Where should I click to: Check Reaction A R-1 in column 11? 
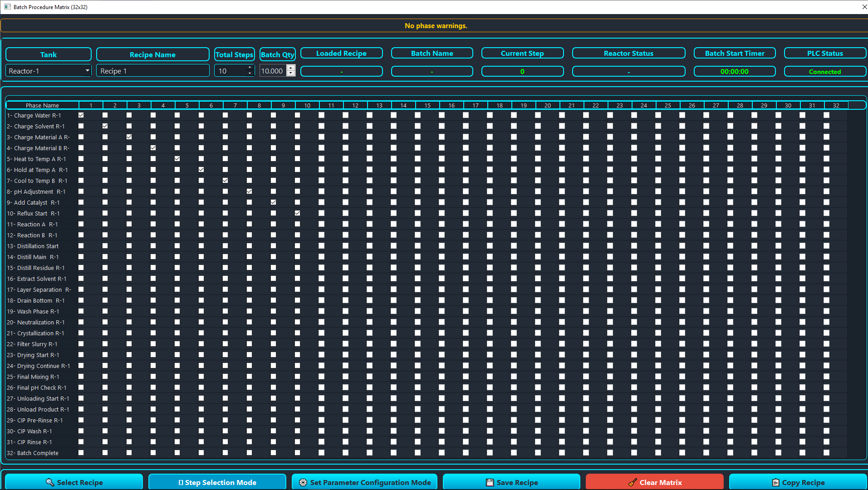point(322,224)
